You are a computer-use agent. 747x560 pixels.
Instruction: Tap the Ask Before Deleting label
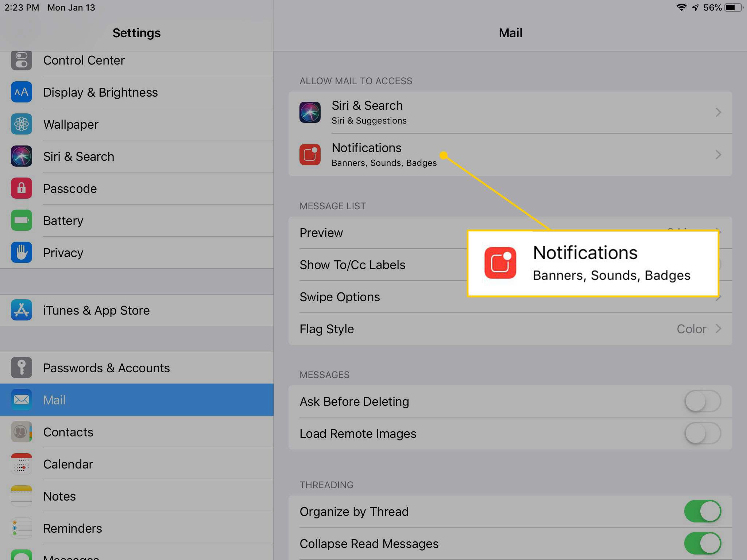point(354,401)
